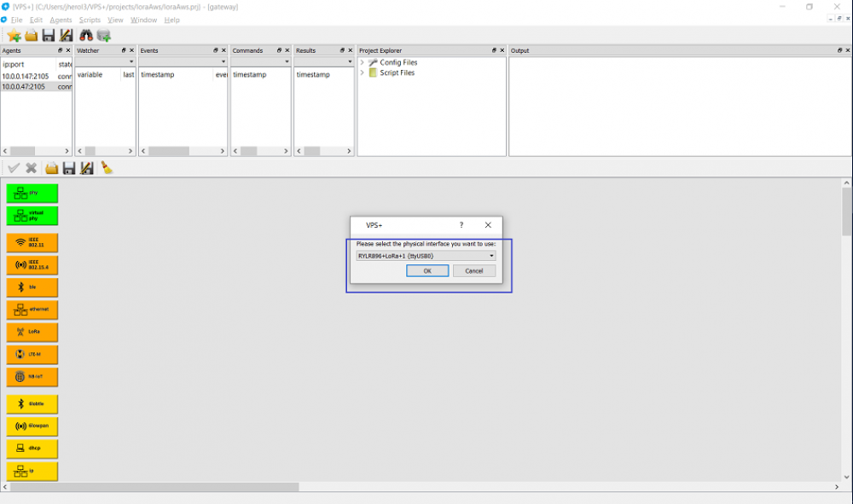Click the broom clear icon
This screenshot has height=504, width=853.
point(107,168)
